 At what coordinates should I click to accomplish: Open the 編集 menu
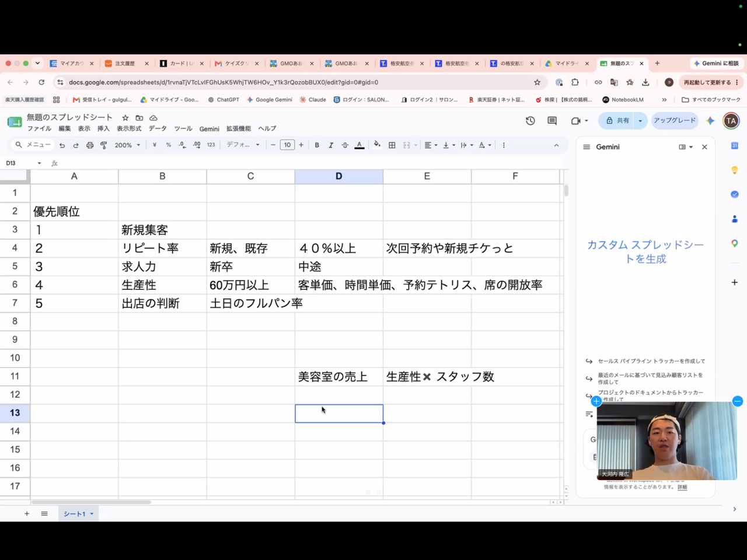coord(65,129)
